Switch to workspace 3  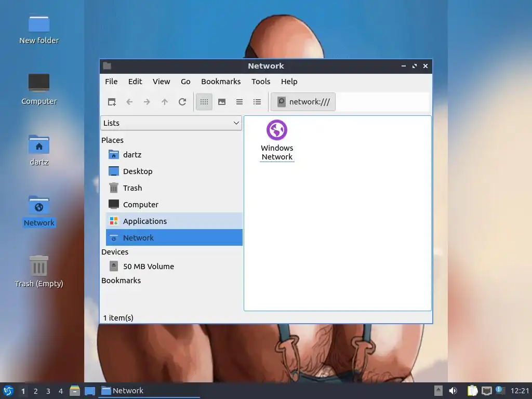click(48, 391)
